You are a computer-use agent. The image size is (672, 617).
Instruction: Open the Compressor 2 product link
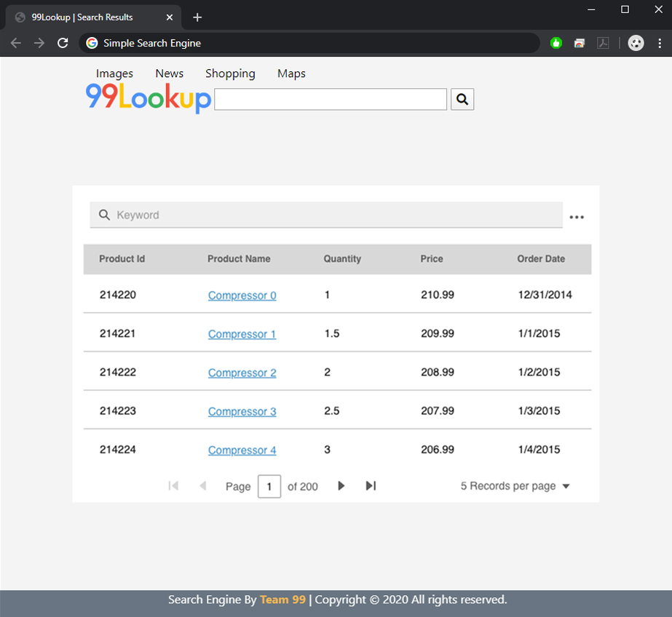[242, 373]
